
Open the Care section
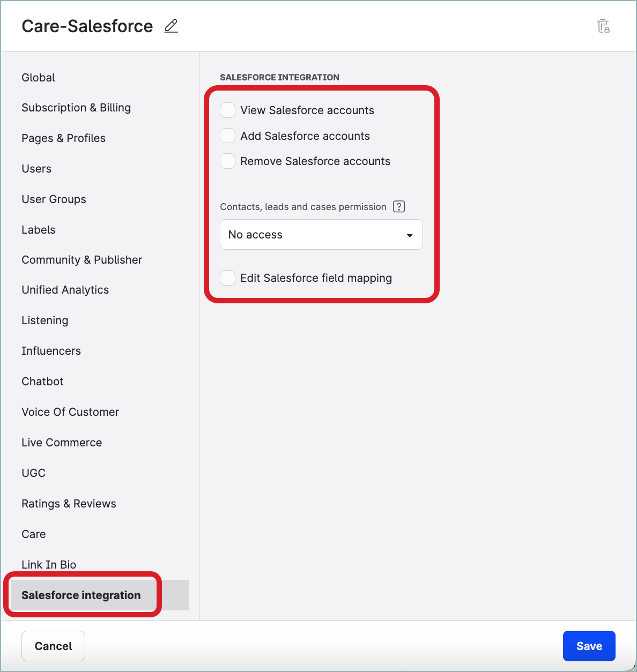point(34,534)
